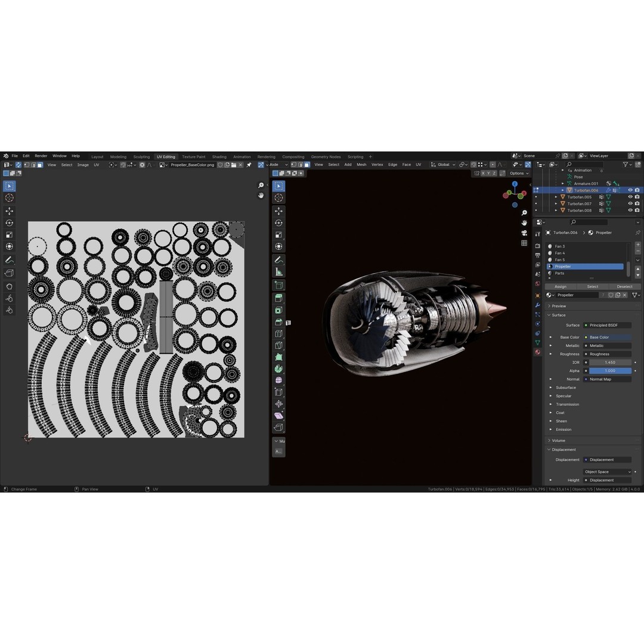Image resolution: width=644 pixels, height=644 pixels.
Task: Disable rendering for Turbofan.008 camera icon
Action: click(637, 210)
